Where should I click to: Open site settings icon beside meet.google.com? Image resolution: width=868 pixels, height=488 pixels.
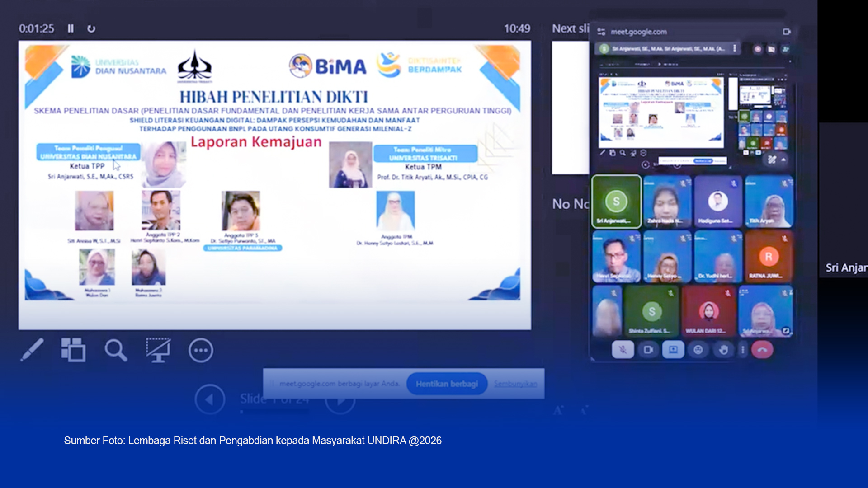click(x=601, y=32)
